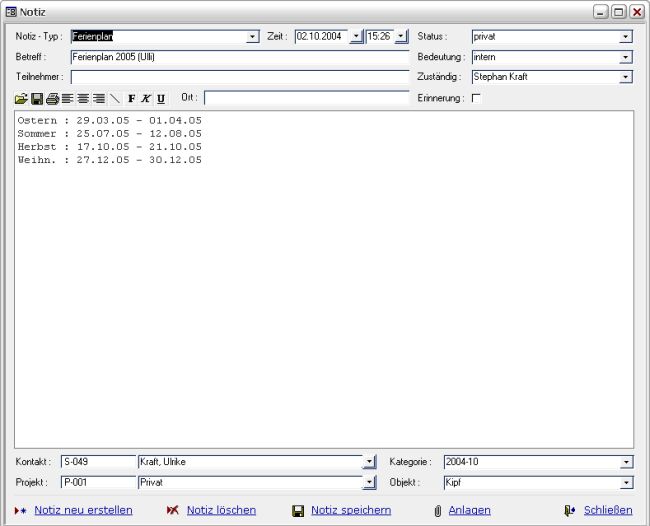
Task: Align note text left
Action: 67,98
